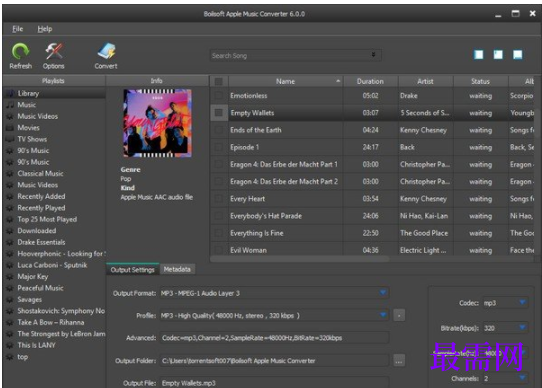Check the box for Everybody's Hat Parade
The image size is (542, 388).
[x=218, y=216]
